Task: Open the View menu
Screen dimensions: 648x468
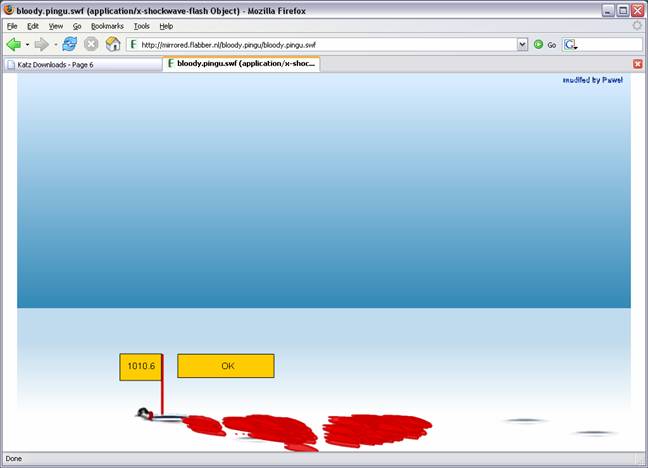Action: pyautogui.click(x=56, y=26)
